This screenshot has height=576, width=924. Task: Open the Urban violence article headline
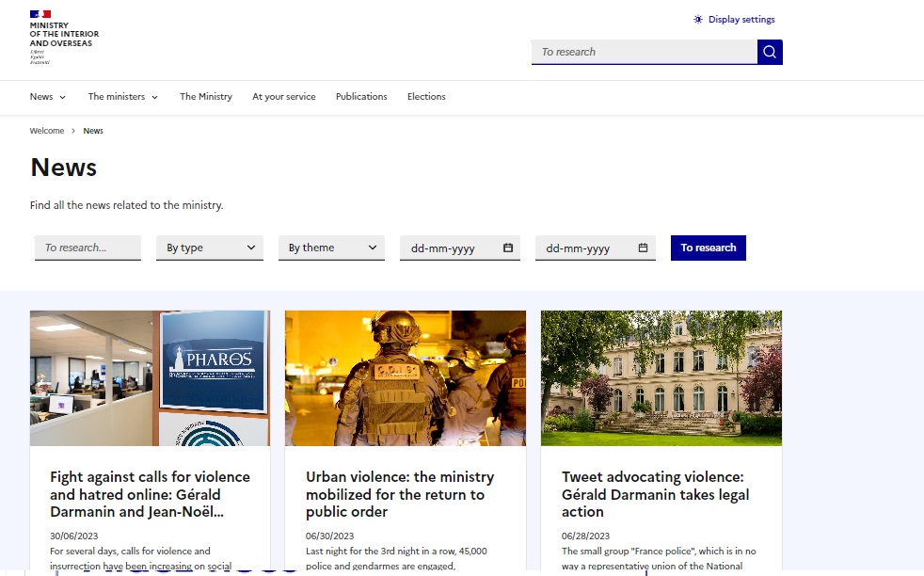399,494
